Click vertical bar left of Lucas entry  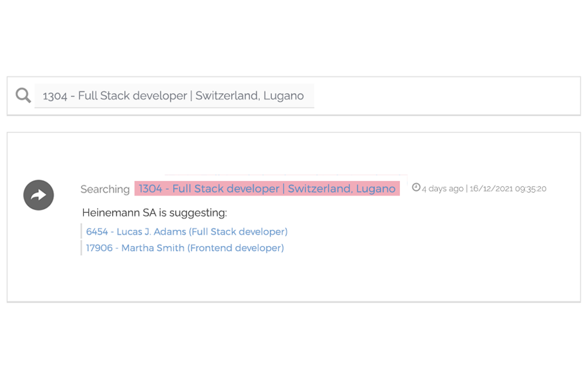coord(81,232)
